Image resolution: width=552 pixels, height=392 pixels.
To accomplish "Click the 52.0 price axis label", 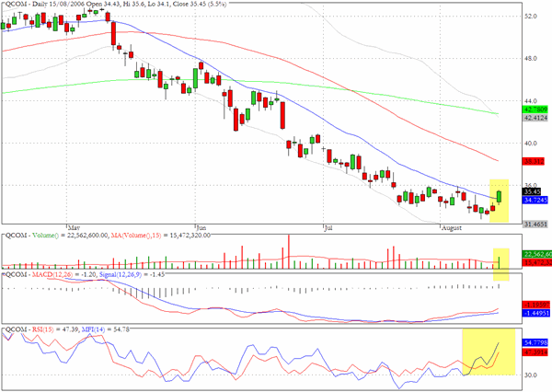I will (x=531, y=17).
